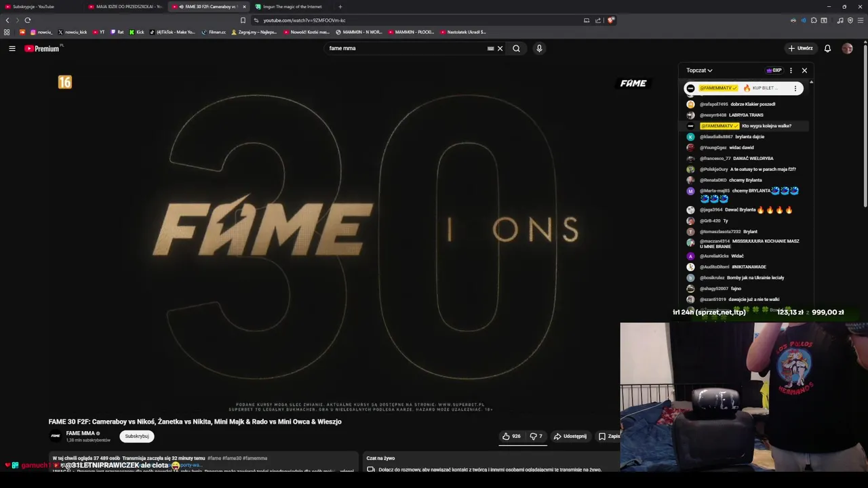The image size is (868, 488).
Task: Switch to Subskrypcje - YouTube tab
Action: (41, 7)
